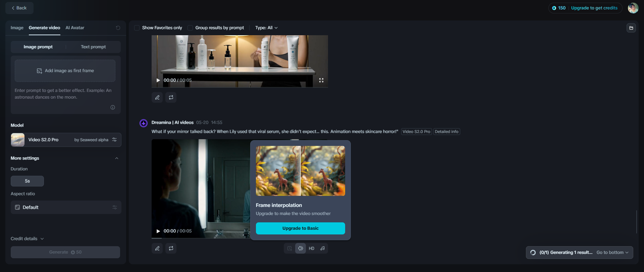Open the Type: All filter dropdown
The image size is (644, 272).
266,28
